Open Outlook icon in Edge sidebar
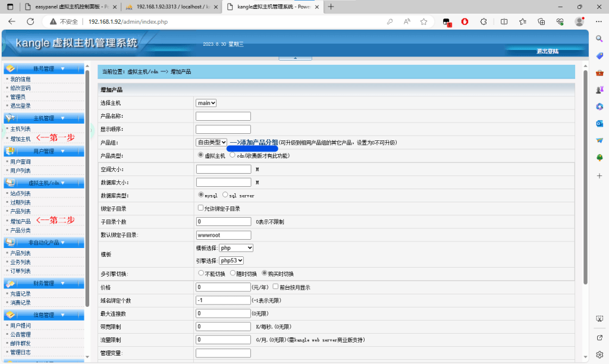Image resolution: width=609 pixels, height=364 pixels. (599, 123)
